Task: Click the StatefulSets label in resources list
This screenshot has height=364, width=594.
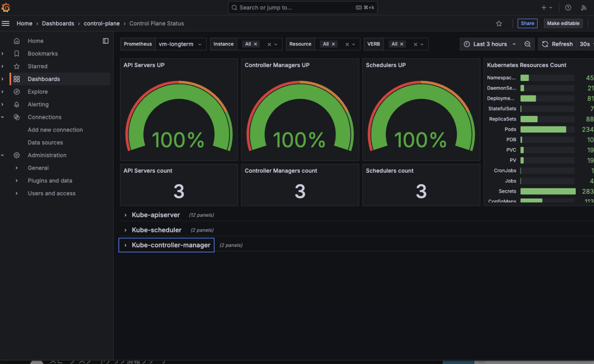Action: [x=502, y=109]
